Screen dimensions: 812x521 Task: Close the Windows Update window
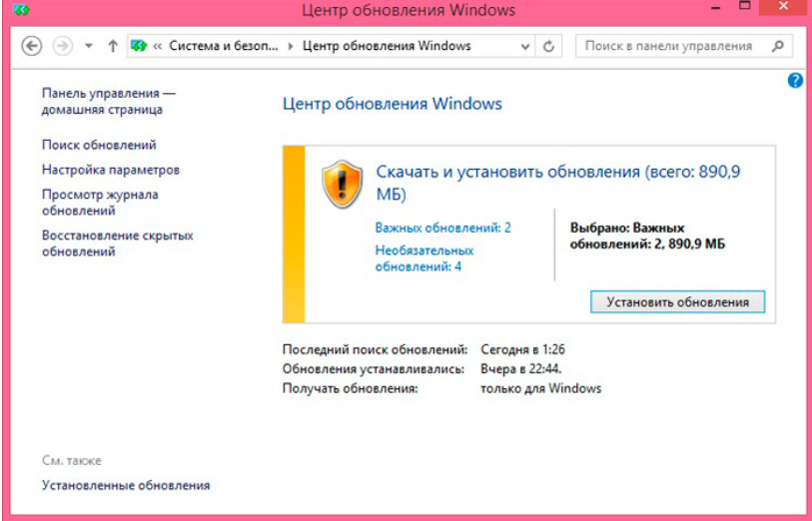pyautogui.click(x=783, y=7)
